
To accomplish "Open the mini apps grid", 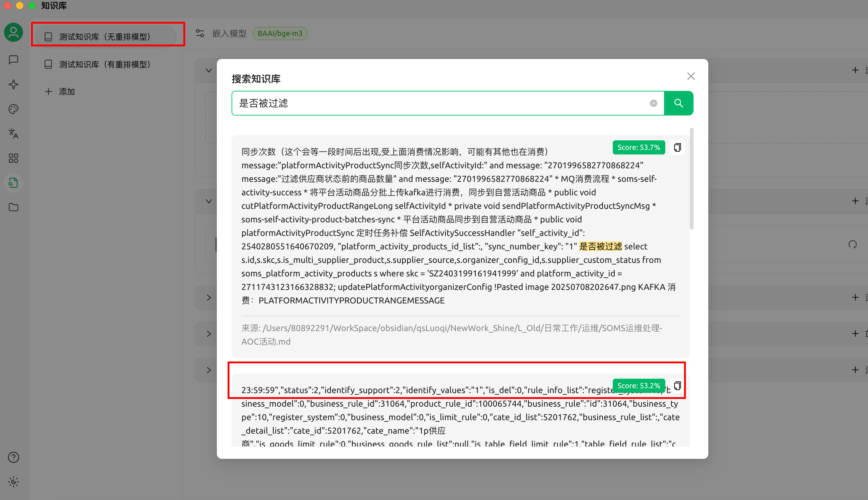I will point(14,158).
